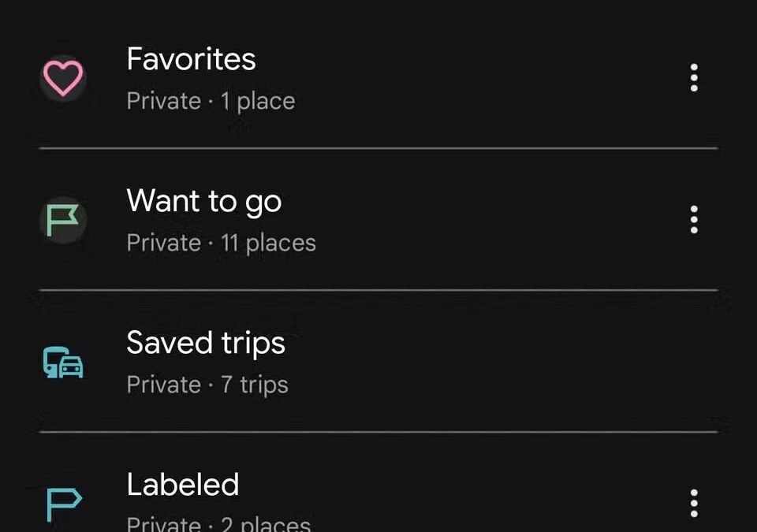757x532 pixels.
Task: Tap the divider line below Want to go
Action: 378,290
